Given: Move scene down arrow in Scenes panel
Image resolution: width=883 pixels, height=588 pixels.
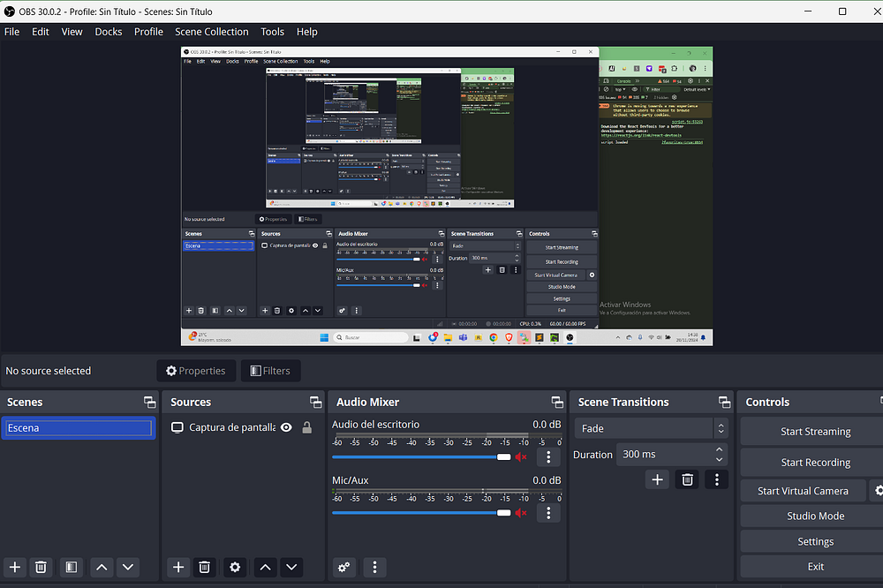Looking at the screenshot, I should (x=128, y=567).
